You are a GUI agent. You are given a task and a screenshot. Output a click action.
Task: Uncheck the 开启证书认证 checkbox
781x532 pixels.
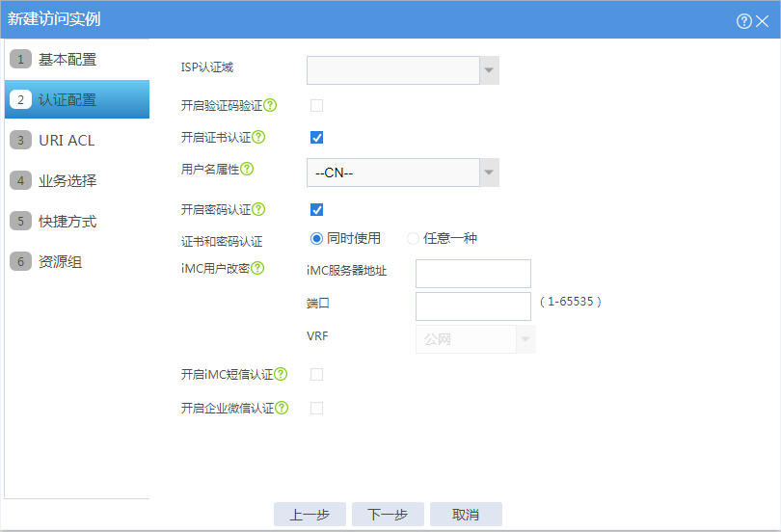pyautogui.click(x=317, y=138)
